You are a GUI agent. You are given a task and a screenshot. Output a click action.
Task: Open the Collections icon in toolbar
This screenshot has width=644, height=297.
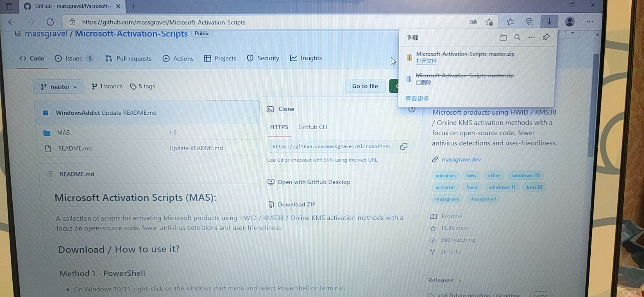pyautogui.click(x=530, y=22)
